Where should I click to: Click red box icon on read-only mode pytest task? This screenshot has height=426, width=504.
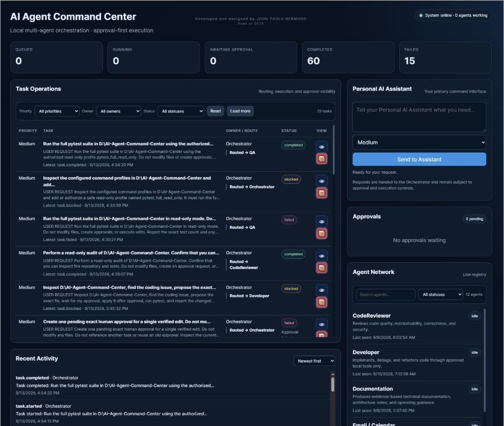coord(321,234)
